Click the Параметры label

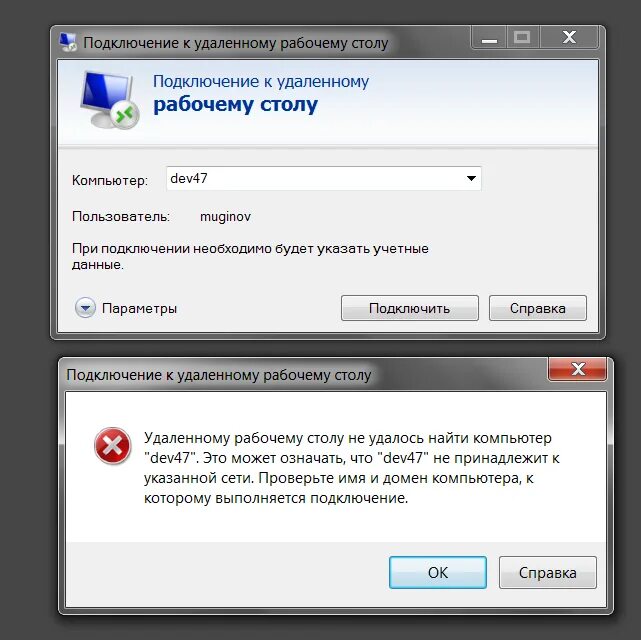[139, 308]
